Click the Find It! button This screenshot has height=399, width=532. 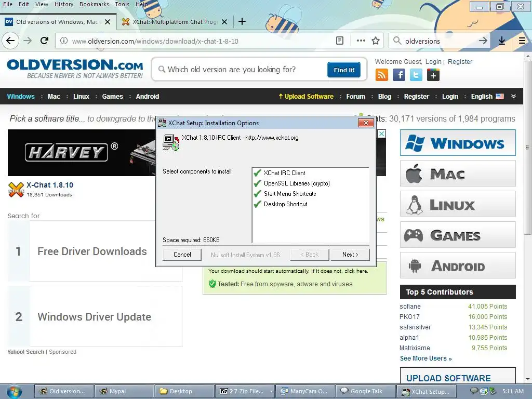pos(344,70)
